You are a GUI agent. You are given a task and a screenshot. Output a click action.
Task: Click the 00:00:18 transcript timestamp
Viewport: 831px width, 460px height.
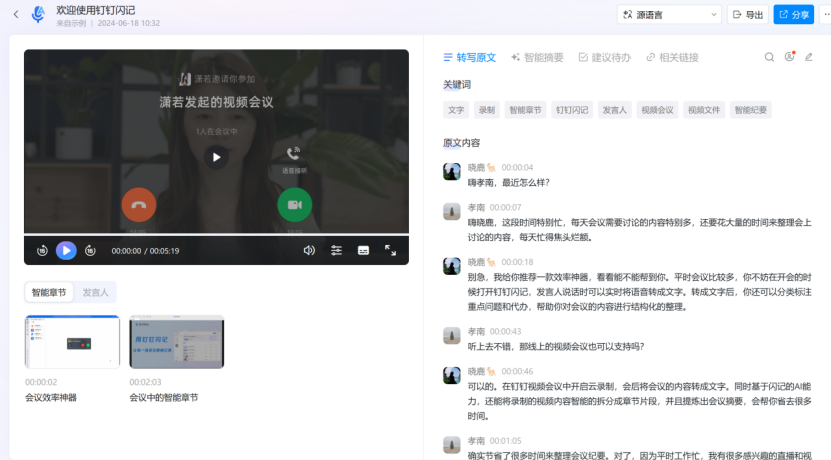[x=517, y=262]
